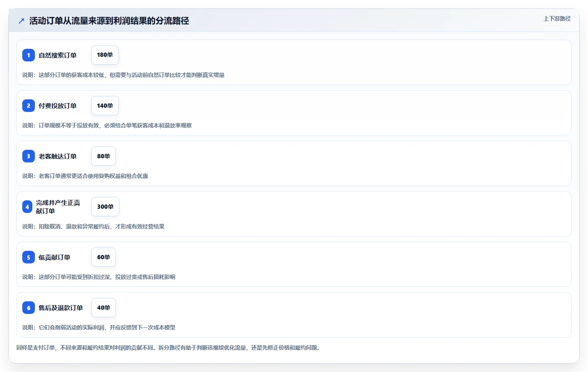
Task: Click the 低贡献订单 label
Action: 55,257
